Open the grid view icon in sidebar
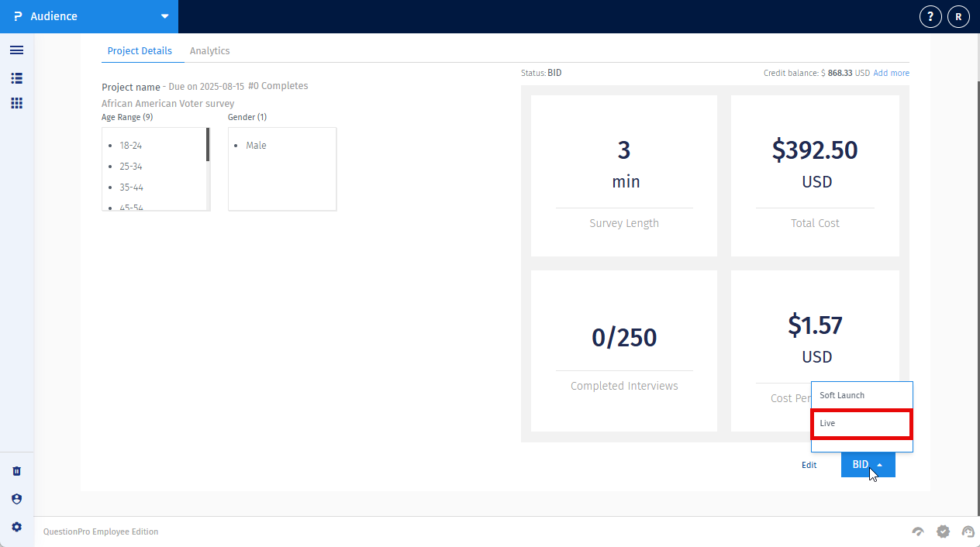This screenshot has width=980, height=547. pos(16,102)
